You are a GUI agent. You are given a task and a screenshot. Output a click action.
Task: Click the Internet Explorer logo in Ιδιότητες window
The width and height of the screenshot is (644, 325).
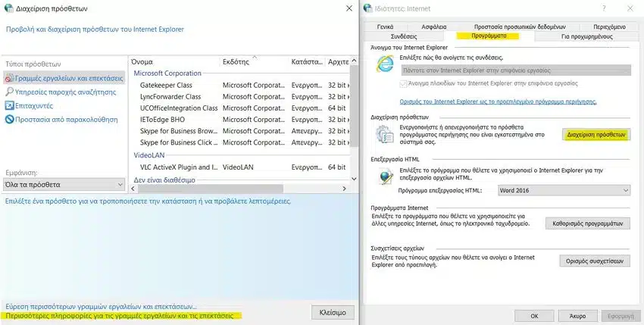click(x=385, y=64)
